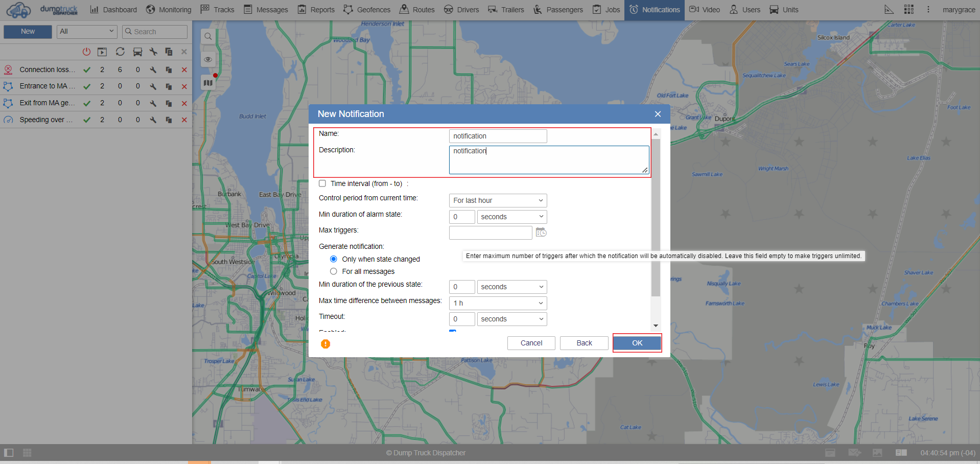Enable the Time interval checkbox
This screenshot has width=980, height=464.
[x=322, y=183]
